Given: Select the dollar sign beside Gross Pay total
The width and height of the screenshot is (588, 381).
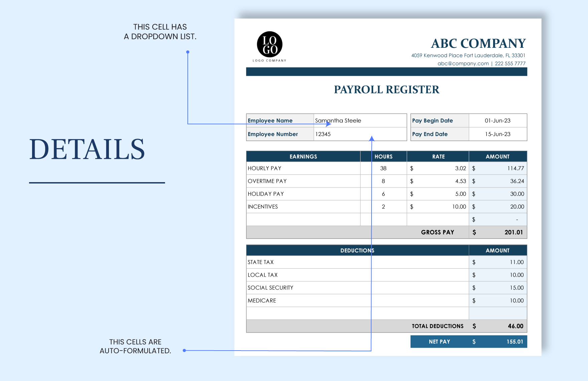Looking at the screenshot, I should tap(474, 232).
